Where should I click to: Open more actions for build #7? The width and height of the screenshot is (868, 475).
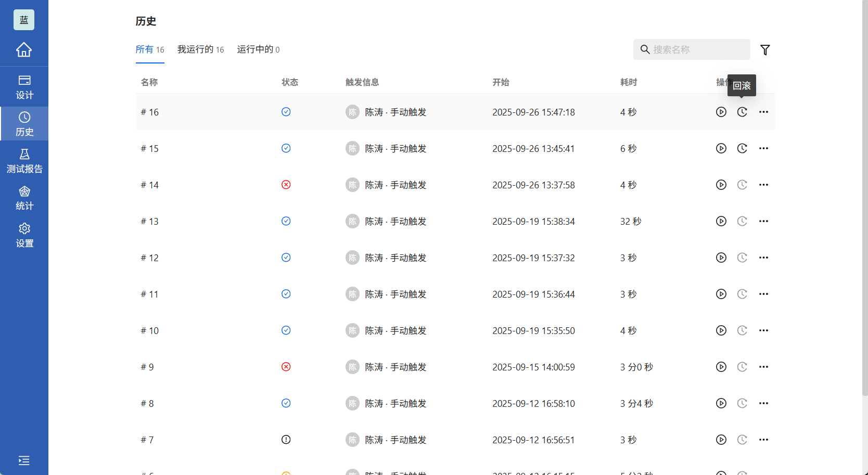[763, 440]
